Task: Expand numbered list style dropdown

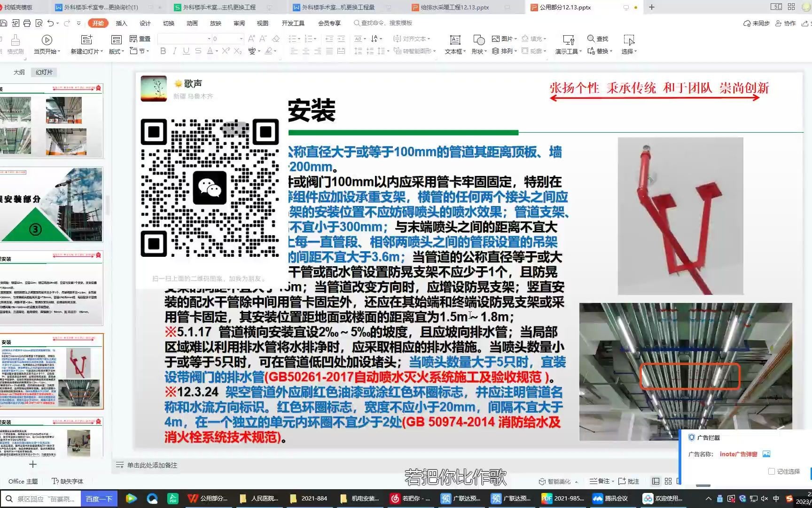Action: 315,39
